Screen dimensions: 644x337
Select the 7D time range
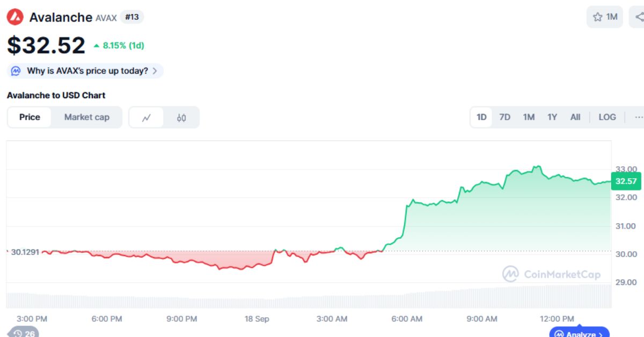[x=504, y=117]
